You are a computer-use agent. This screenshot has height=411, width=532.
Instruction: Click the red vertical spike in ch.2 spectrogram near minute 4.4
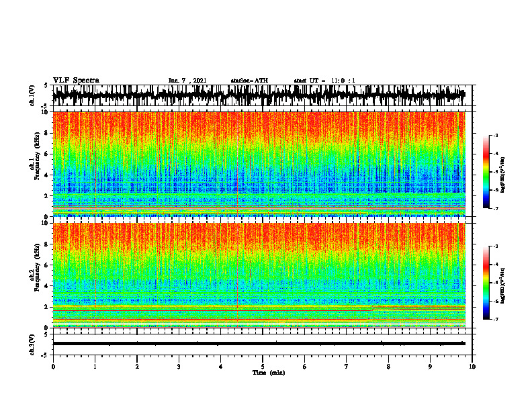237,275
